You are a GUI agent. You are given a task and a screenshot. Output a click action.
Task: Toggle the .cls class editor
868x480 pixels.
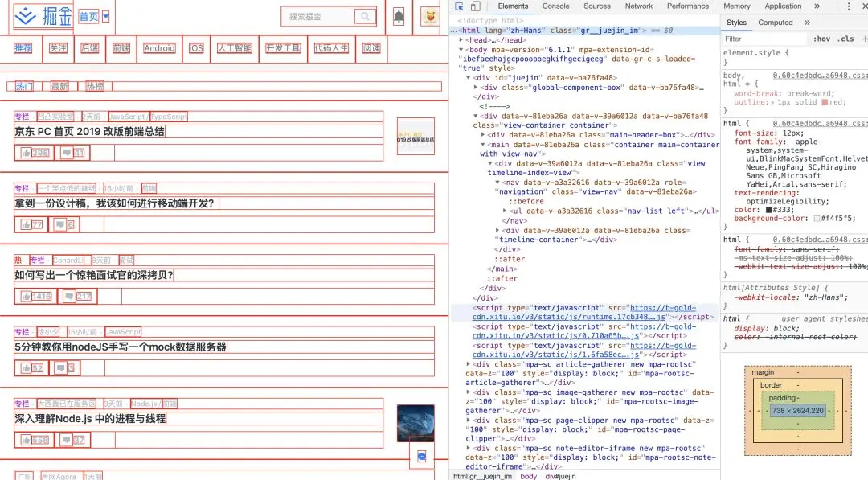coord(845,39)
